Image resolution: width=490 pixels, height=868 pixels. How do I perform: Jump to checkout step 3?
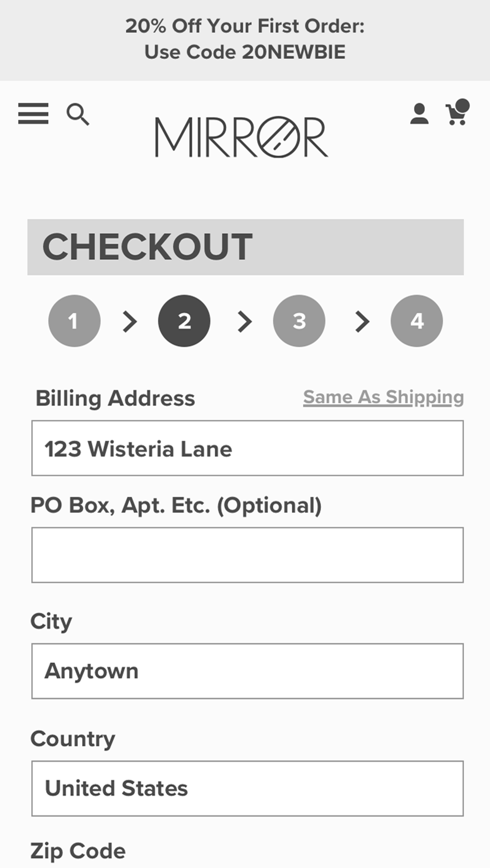tap(299, 321)
